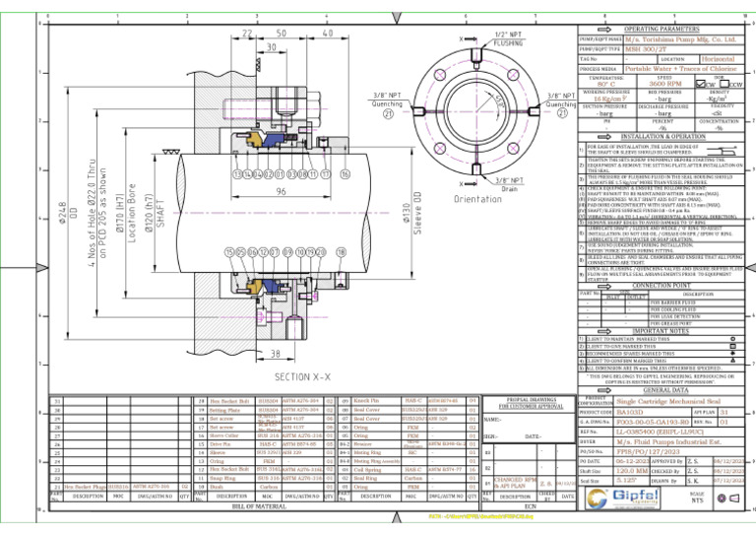Viewport: 756px width, 535px height.
Task: Click the arrow icon beside CONNECTION POINT
Action: (x=604, y=286)
